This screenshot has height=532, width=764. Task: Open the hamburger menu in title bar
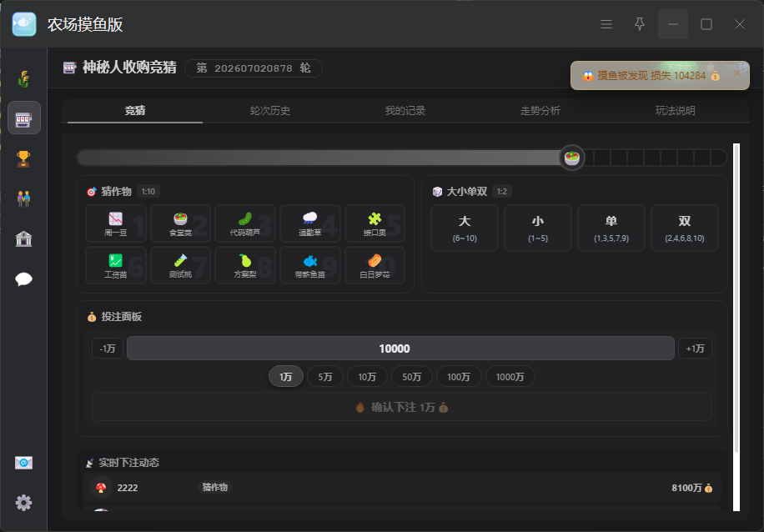pos(606,24)
